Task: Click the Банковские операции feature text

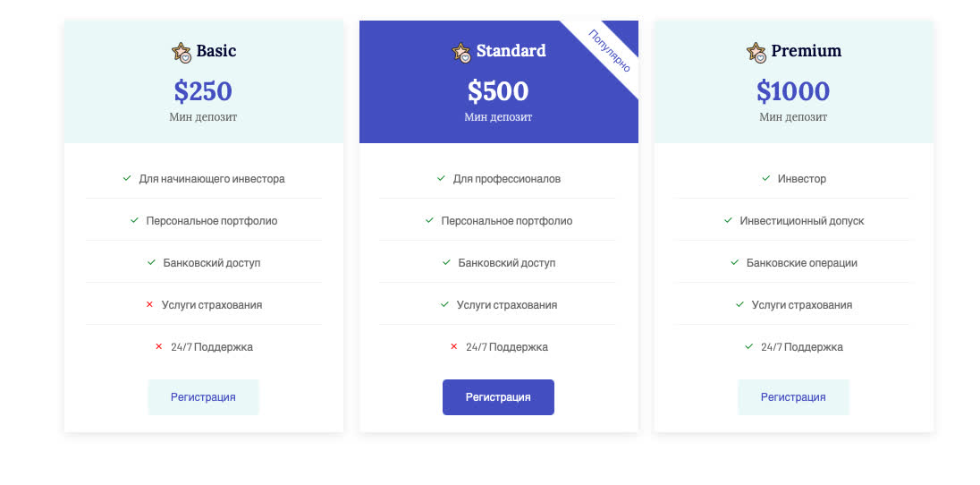Action: point(802,263)
